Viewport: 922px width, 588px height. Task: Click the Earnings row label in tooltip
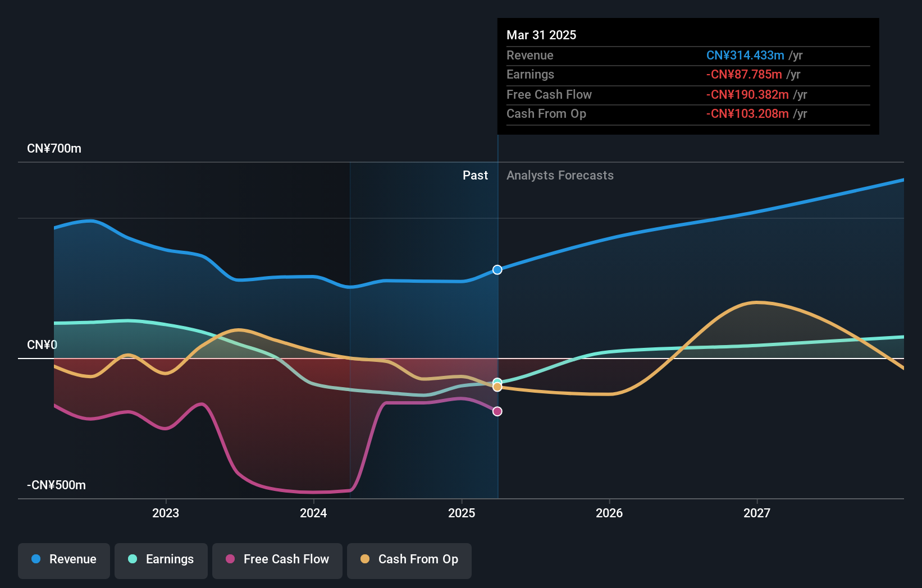(530, 75)
